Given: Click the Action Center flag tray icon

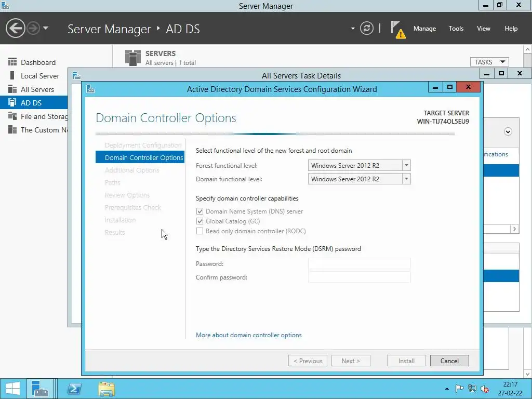Looking at the screenshot, I should (x=459, y=389).
